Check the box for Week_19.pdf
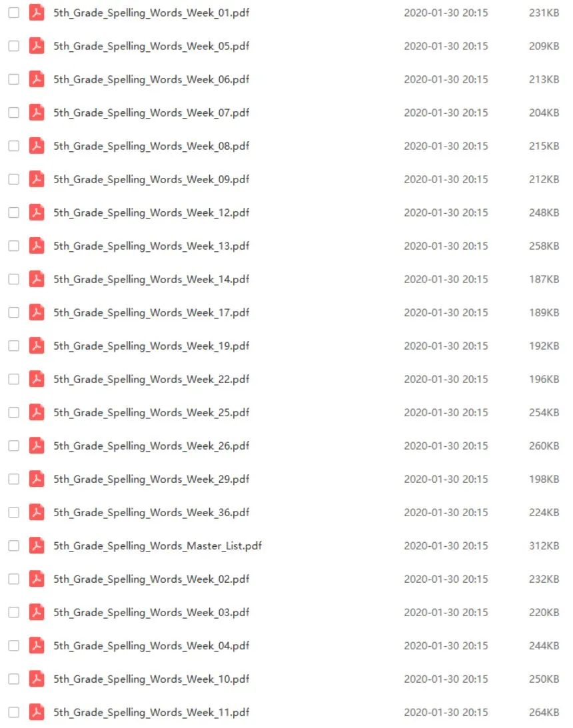 point(14,346)
